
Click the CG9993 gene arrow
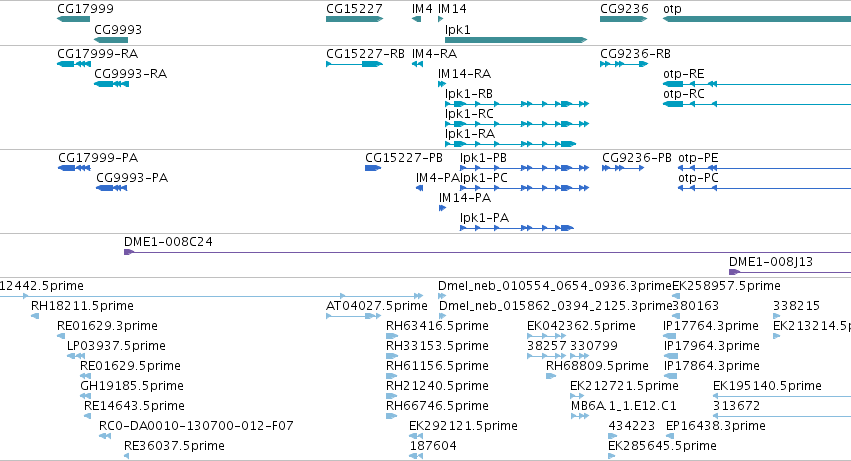click(111, 40)
